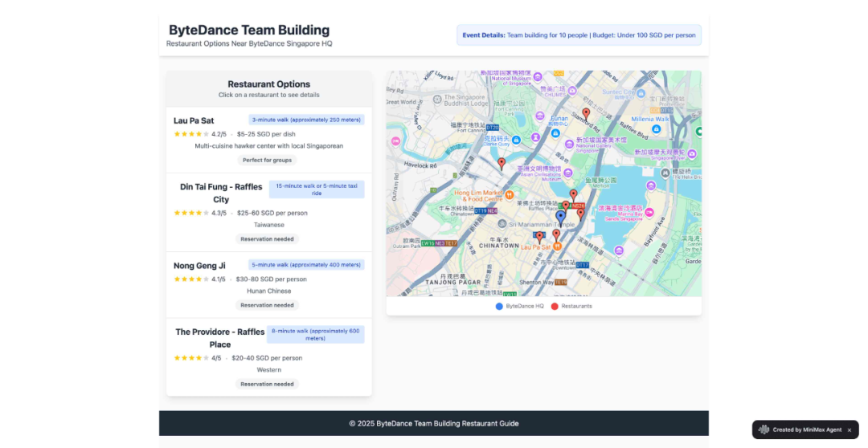The image size is (868, 448).
Task: Click Nong Geng Ji's 'Reservation needed' tag
Action: pos(268,305)
